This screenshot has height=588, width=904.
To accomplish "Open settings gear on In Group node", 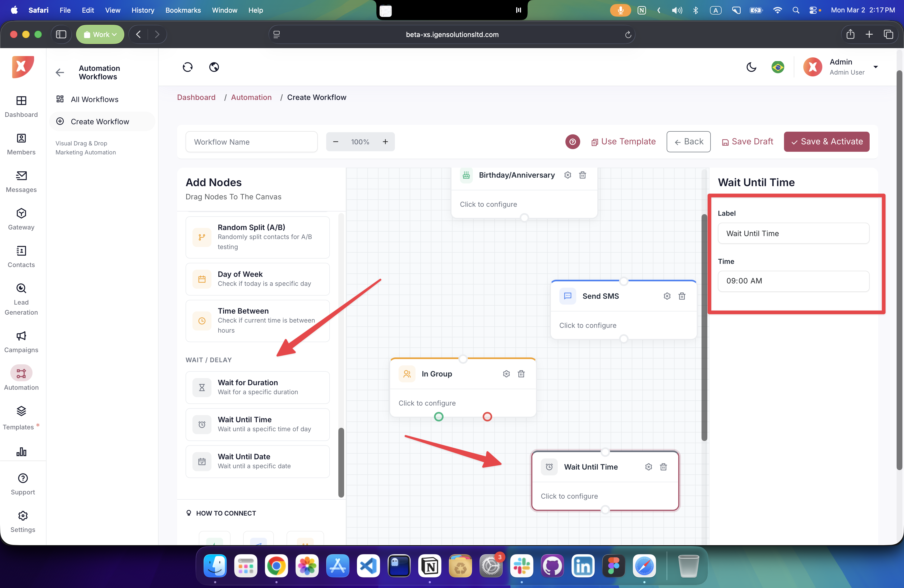I will [506, 374].
